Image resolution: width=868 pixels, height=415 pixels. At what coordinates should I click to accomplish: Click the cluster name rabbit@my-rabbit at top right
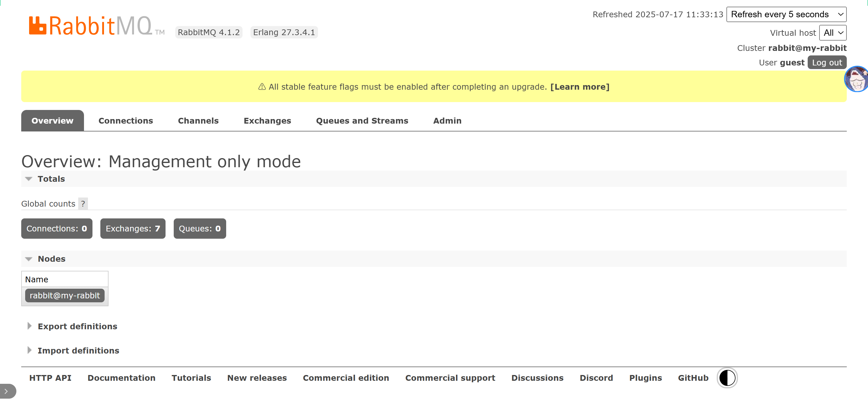click(x=807, y=48)
